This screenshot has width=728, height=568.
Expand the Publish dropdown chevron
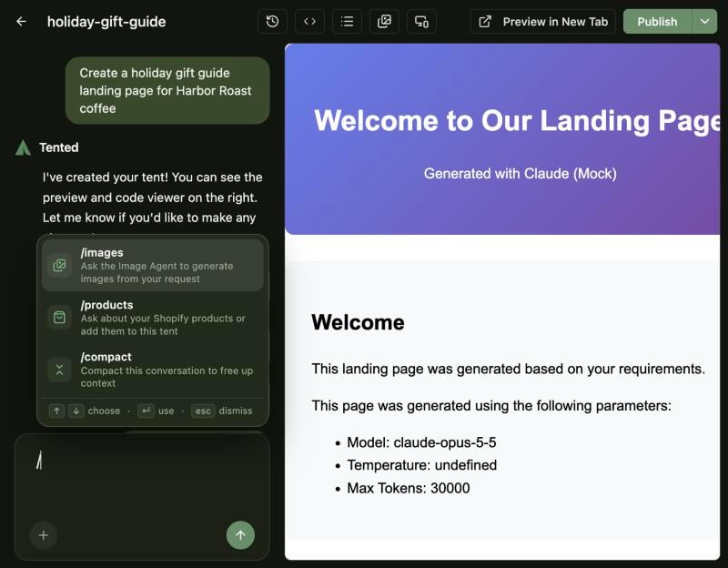tap(704, 21)
